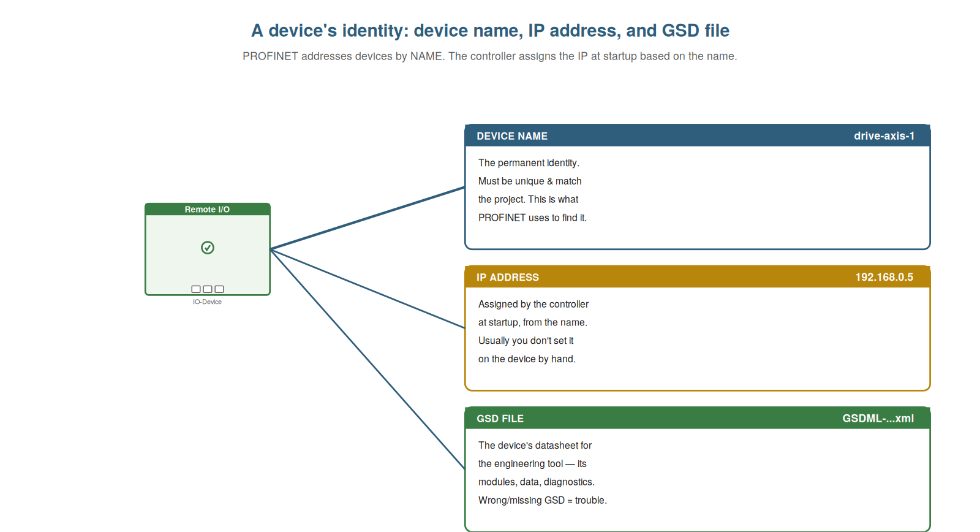
Task: Click the subtitle starting 'PROFINET addresses devices by NAME'
Action: click(x=489, y=56)
